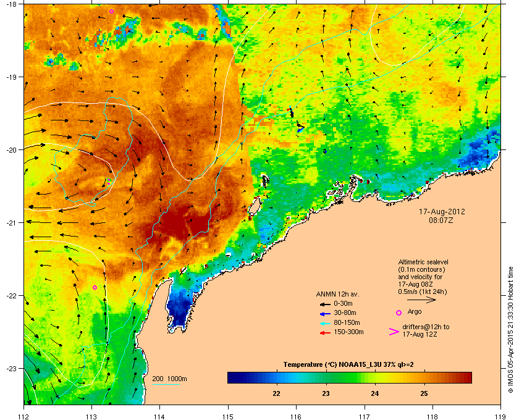Viewport: 519px width, 420px height.
Task: Click the latitude axis label '-23'
Action: click(11, 368)
